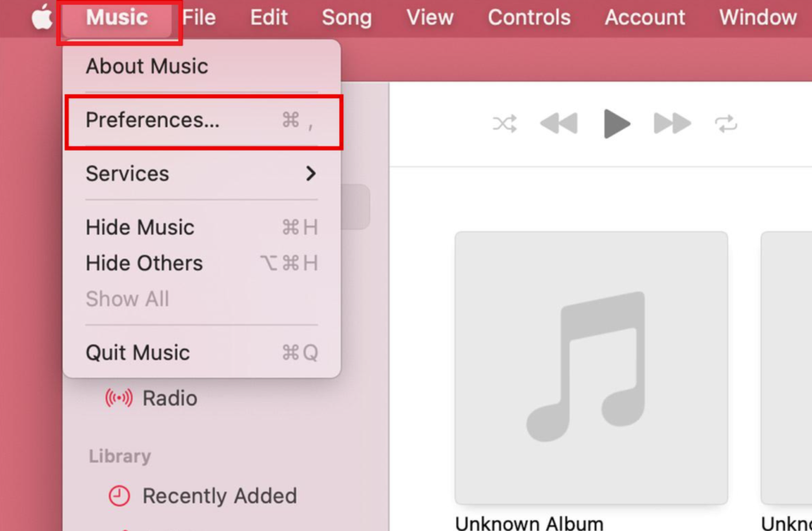The width and height of the screenshot is (812, 531).
Task: Click the repeat icon in playback controls
Action: coord(726,123)
